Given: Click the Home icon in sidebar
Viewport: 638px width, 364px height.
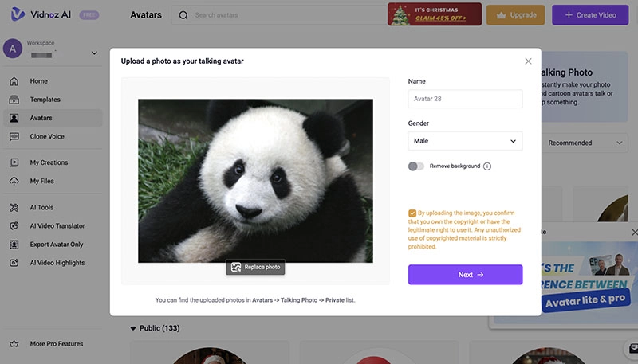Looking at the screenshot, I should click(14, 81).
